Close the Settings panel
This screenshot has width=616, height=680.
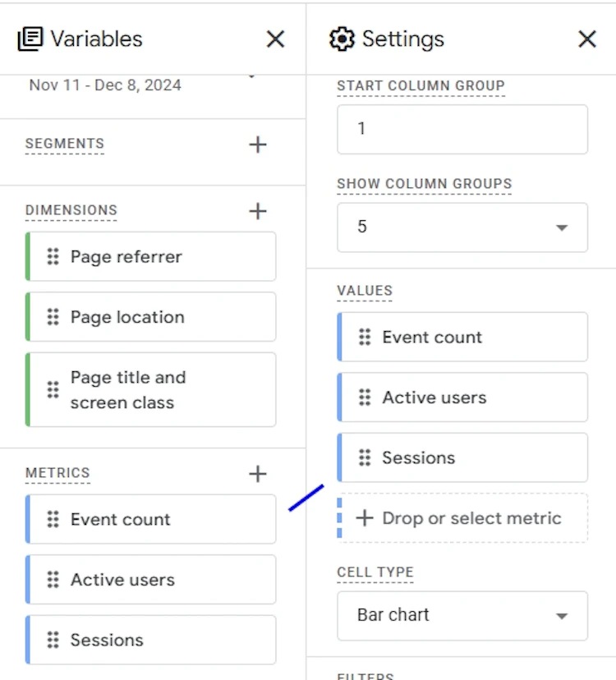[587, 39]
